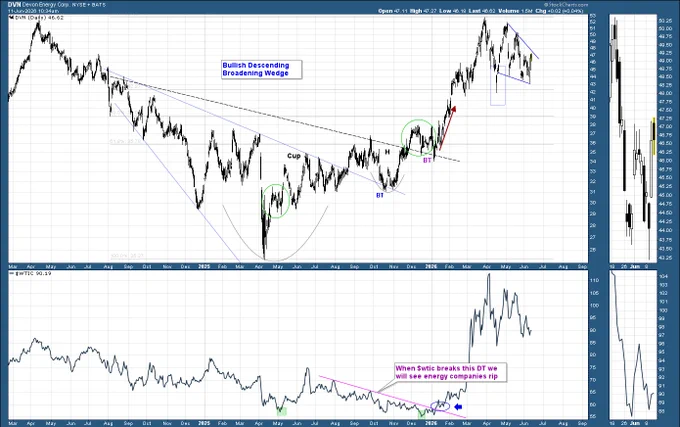Click the red up-arrow breakout marker

coord(448,127)
